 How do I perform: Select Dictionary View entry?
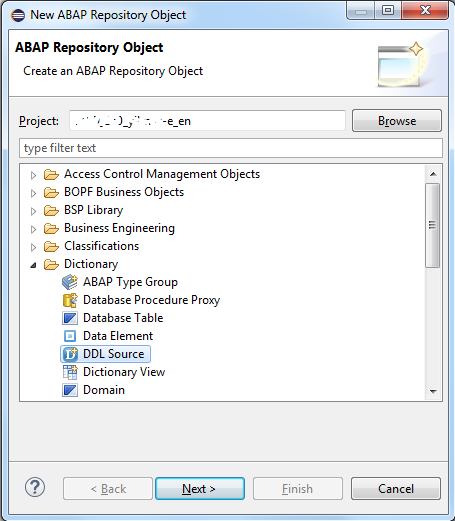pos(124,372)
